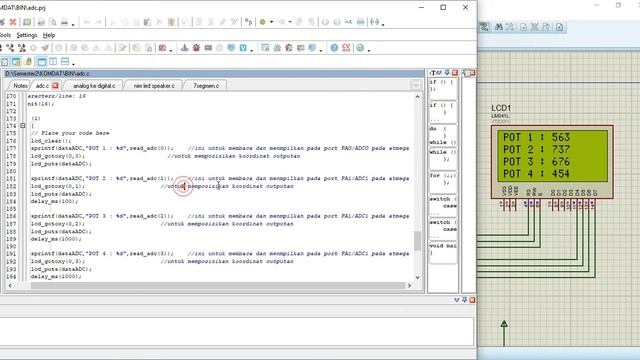
Task: Open toolbar options after match braces icon
Action: (383, 24)
